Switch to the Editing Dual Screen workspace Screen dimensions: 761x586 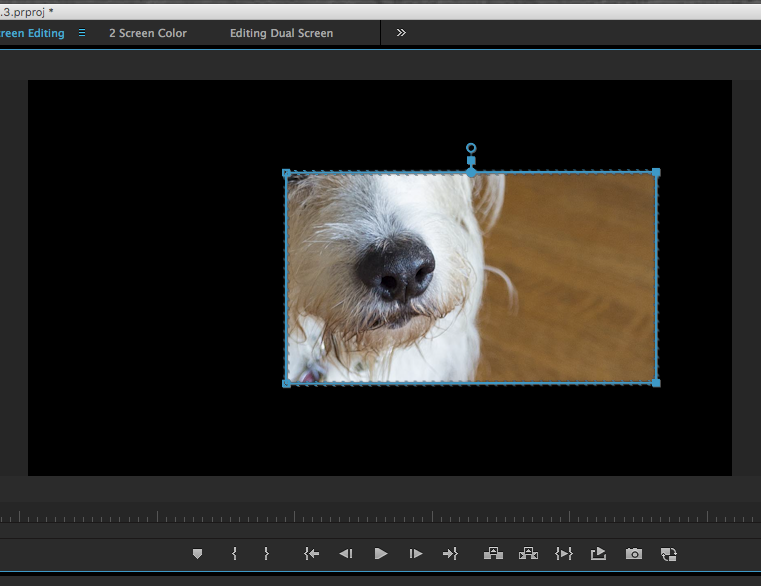281,33
